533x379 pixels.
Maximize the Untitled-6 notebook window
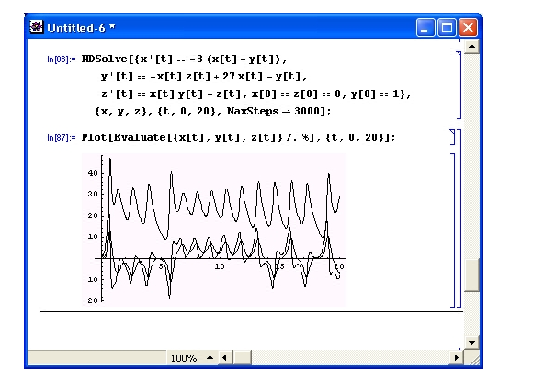(447, 28)
